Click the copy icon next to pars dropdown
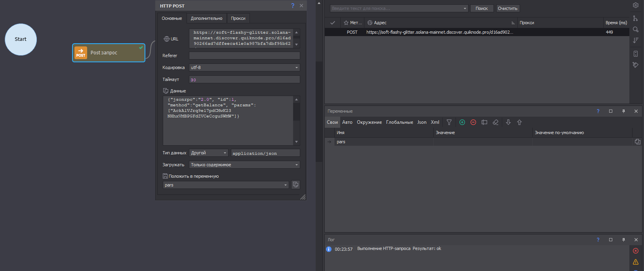The width and height of the screenshot is (644, 271). pos(295,185)
